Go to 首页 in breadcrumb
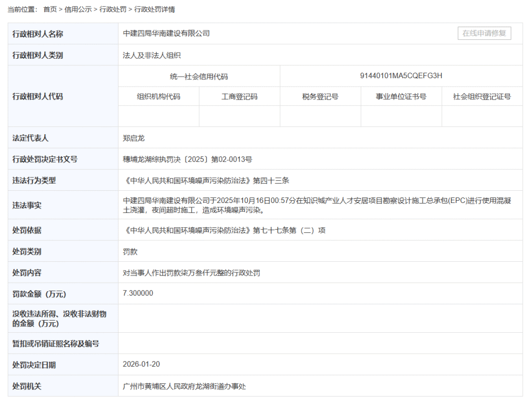 pyautogui.click(x=50, y=9)
